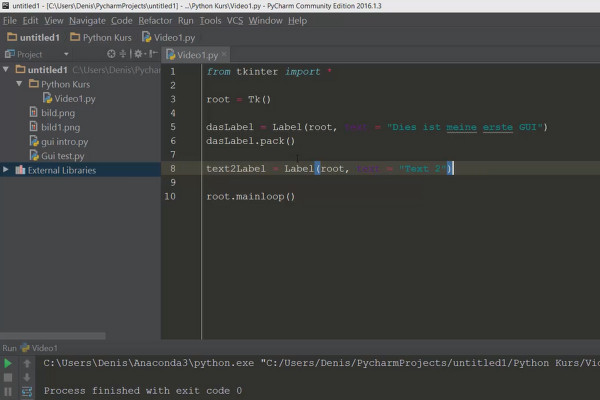Click the Pause output icon

pyautogui.click(x=8, y=392)
